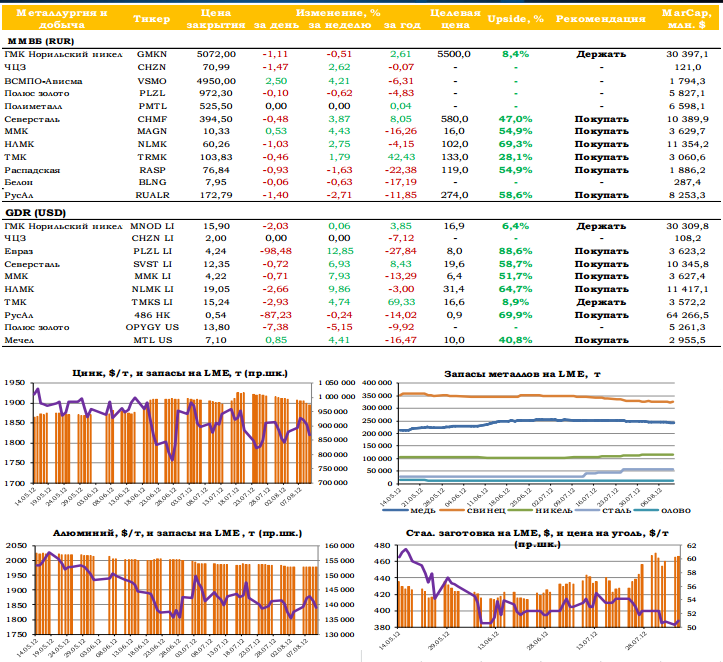Select market cap value 30 397,1
The width and height of the screenshot is (723, 662).
[x=687, y=54]
